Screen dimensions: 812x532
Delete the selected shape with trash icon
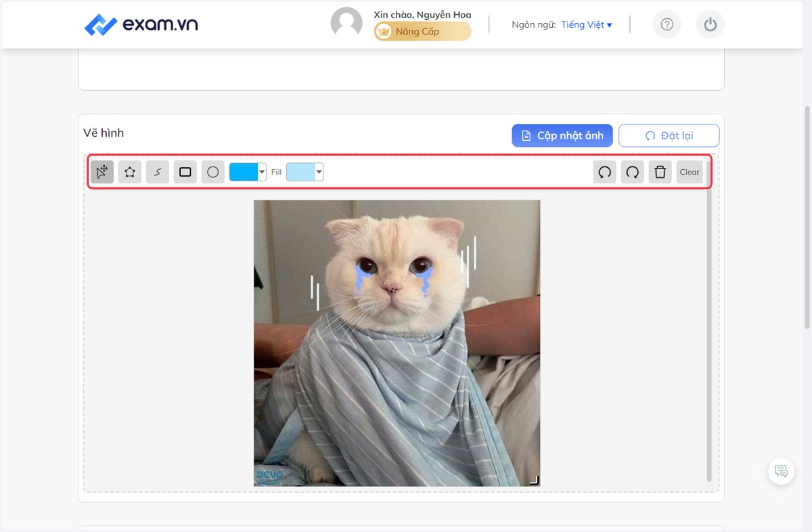660,172
